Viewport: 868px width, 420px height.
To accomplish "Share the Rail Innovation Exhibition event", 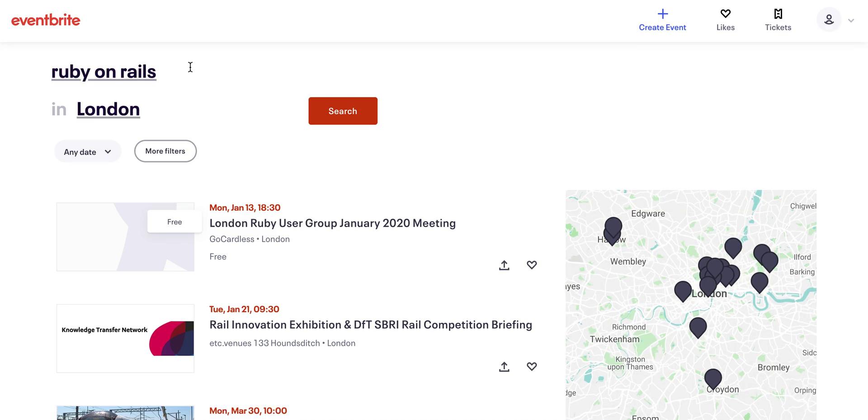I will (x=504, y=366).
